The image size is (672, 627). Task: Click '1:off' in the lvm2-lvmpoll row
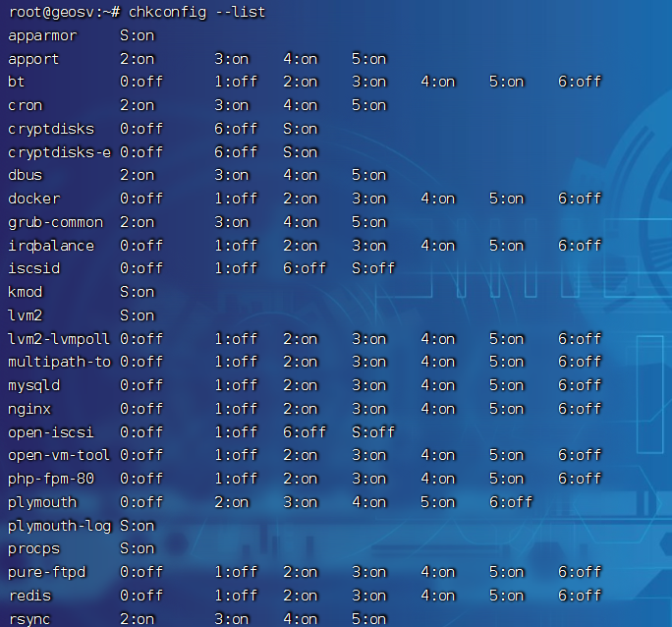(x=236, y=339)
